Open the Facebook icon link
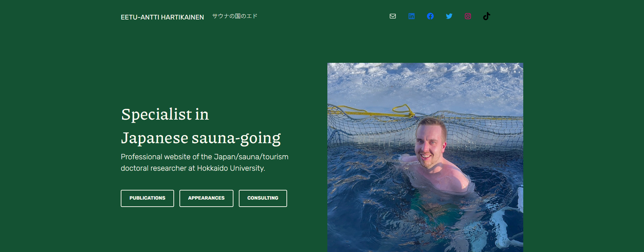This screenshot has width=644, height=252. click(x=430, y=16)
